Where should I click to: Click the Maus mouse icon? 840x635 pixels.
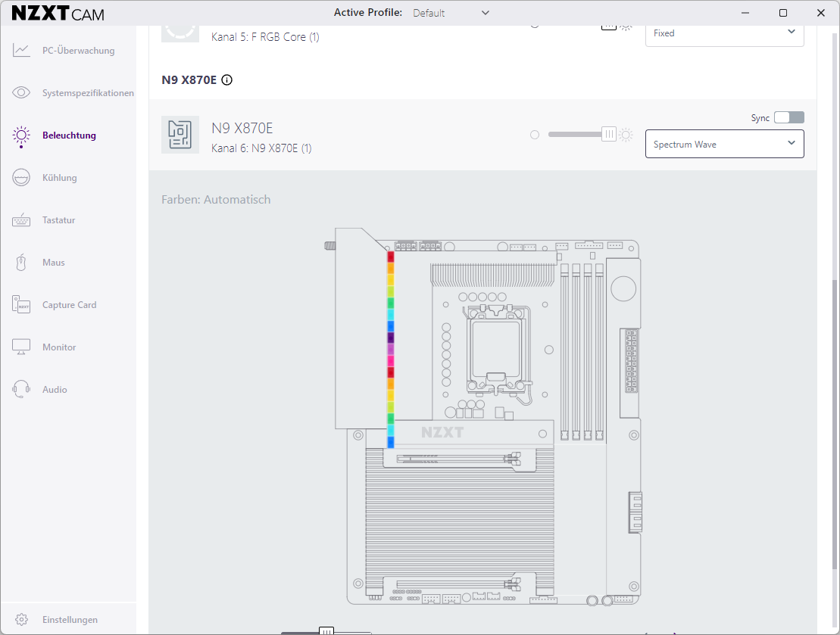click(x=21, y=263)
